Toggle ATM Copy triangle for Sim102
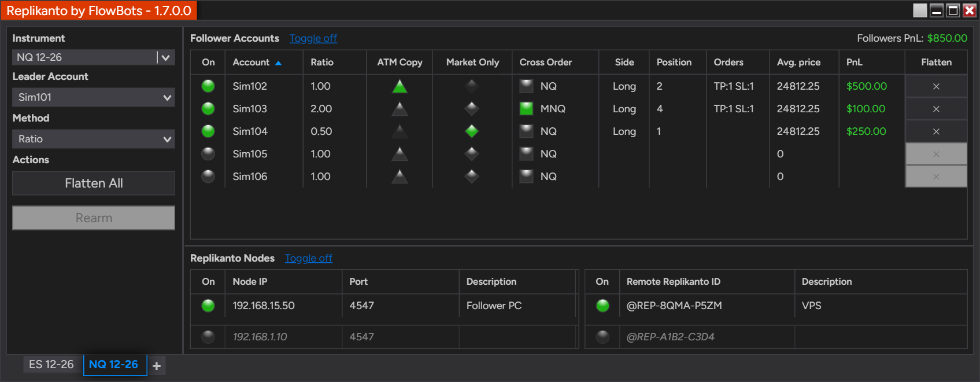Screen dimensions: 980x382 pos(400,86)
